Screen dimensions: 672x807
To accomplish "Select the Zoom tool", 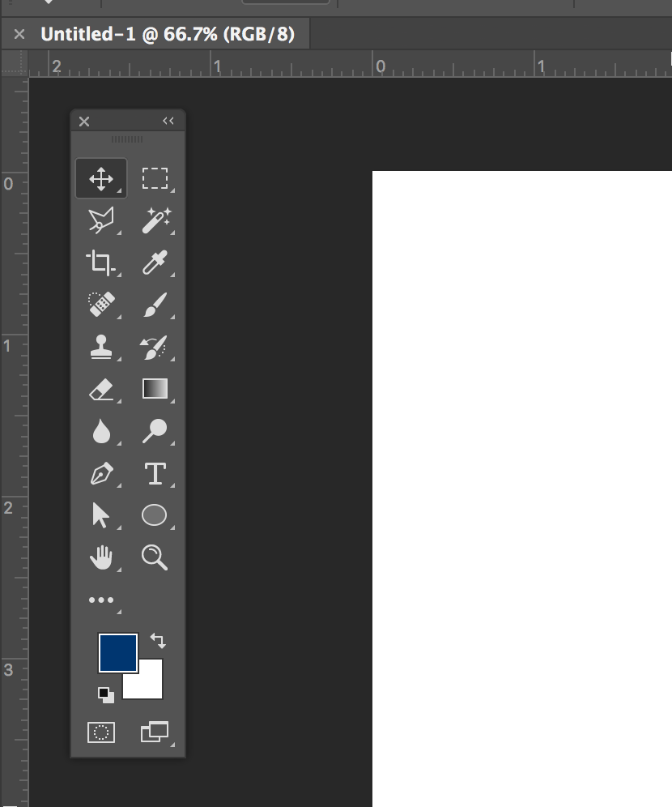I will tap(155, 557).
